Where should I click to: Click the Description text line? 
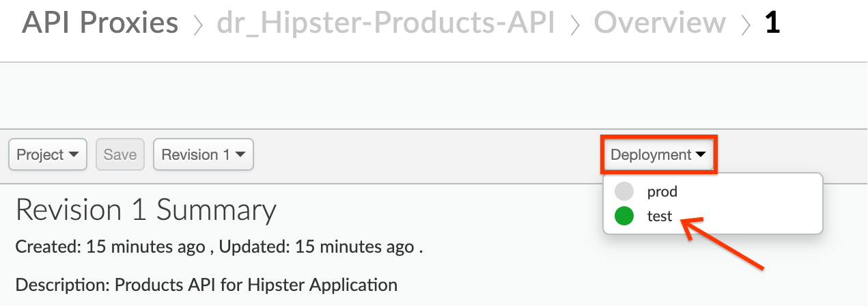click(x=206, y=284)
